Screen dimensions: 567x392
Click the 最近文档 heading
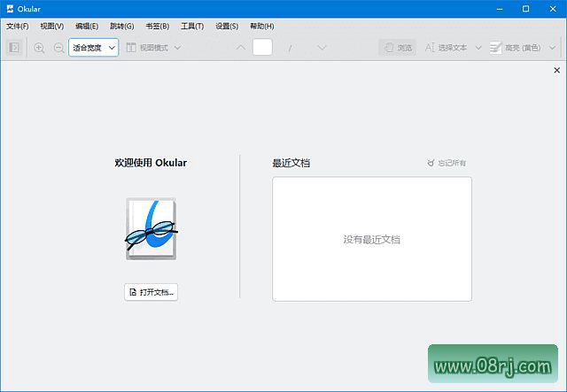[291, 163]
